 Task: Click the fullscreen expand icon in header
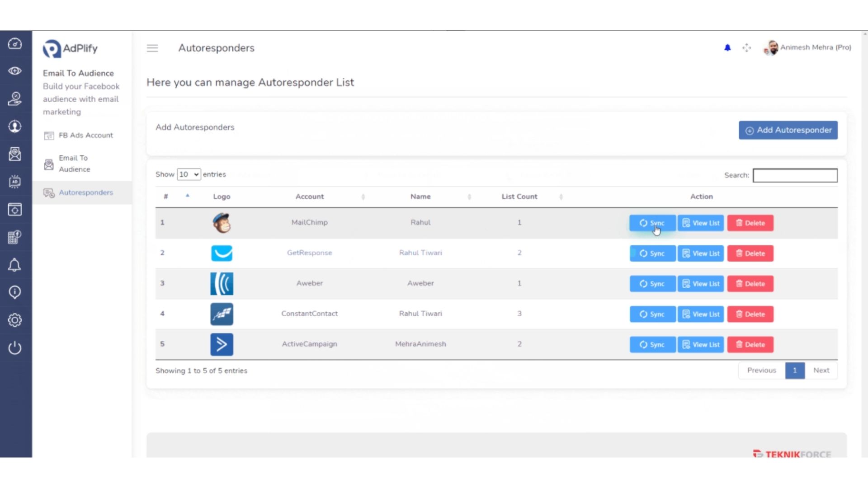(746, 47)
